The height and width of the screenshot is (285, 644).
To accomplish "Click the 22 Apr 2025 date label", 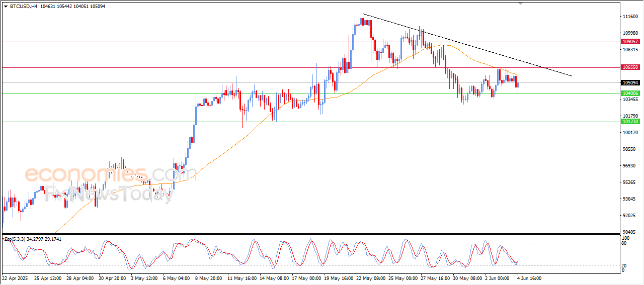I will click(x=15, y=277).
